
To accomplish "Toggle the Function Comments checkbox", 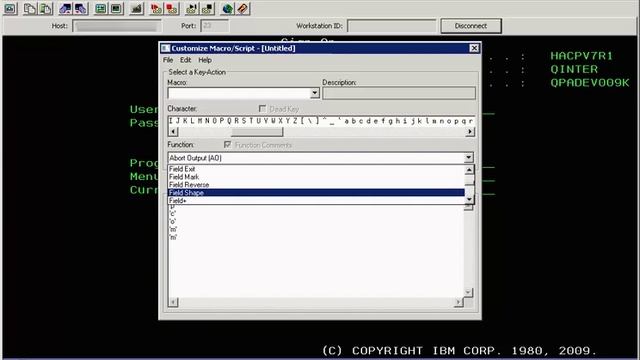I will pyautogui.click(x=227, y=144).
